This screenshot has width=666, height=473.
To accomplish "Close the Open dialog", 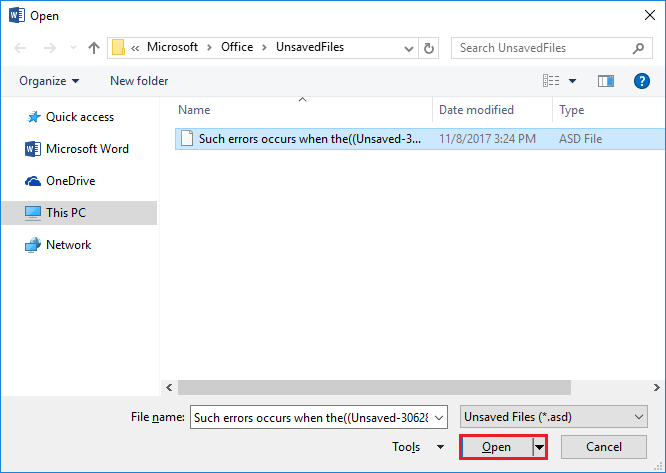I will 650,15.
